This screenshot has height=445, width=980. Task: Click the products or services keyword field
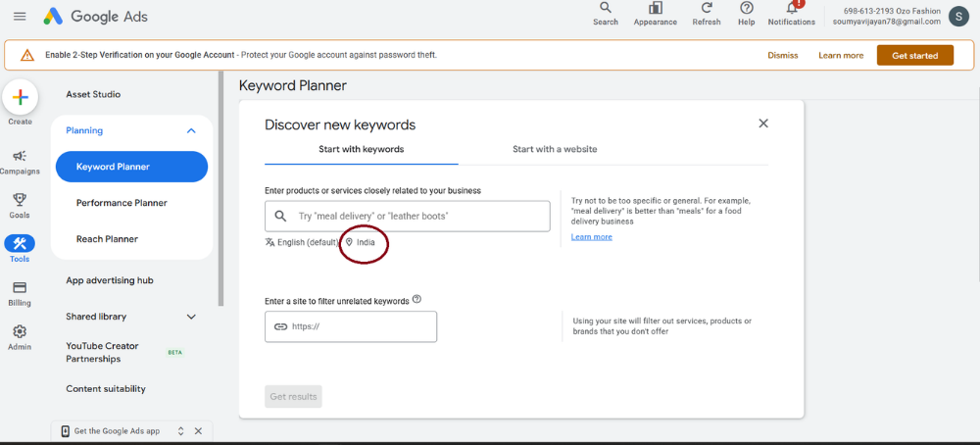pyautogui.click(x=408, y=217)
